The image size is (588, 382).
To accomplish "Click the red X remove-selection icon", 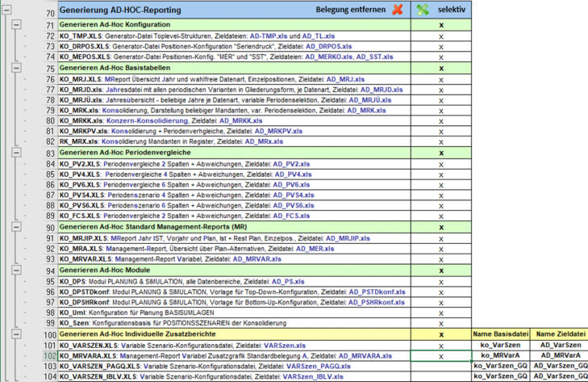I will tap(397, 10).
